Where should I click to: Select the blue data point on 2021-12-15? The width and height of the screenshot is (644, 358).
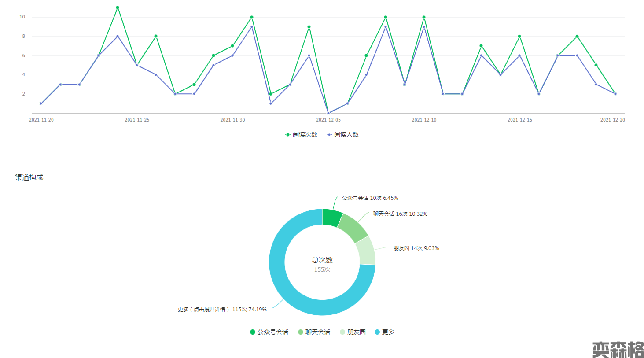[519, 55]
